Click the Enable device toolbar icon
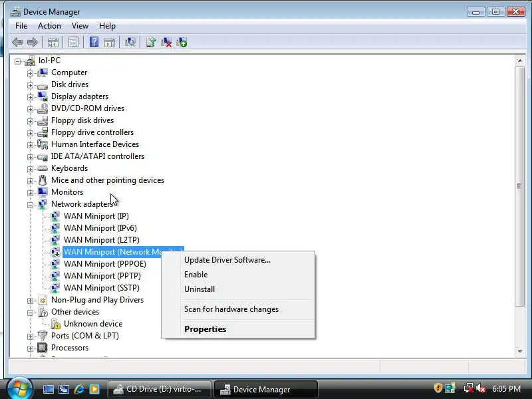 (x=182, y=42)
